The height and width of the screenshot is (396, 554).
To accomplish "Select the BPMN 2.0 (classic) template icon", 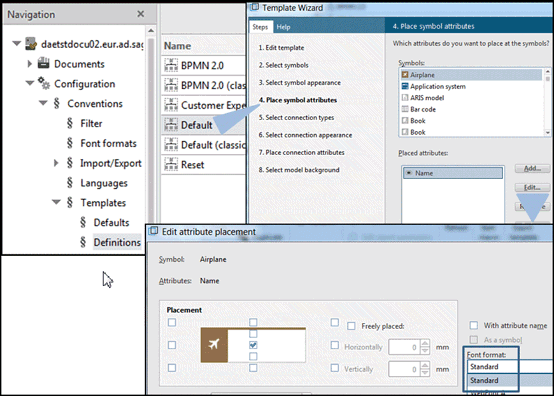I will (171, 85).
